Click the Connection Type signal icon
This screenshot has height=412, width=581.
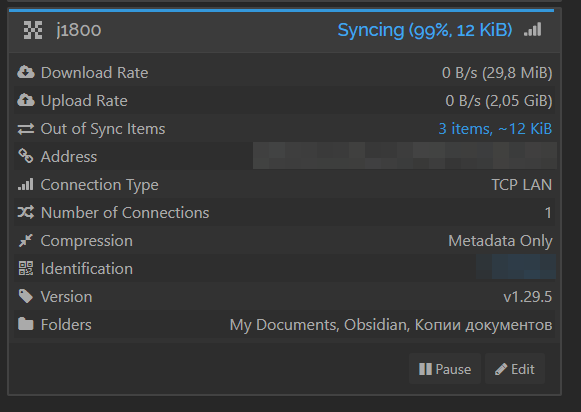coord(26,185)
